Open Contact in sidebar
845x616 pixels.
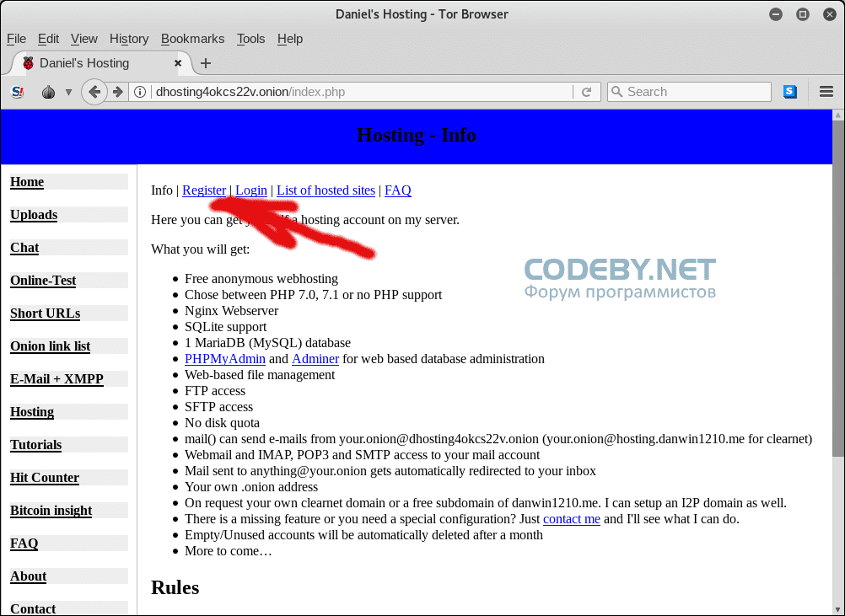point(33,609)
